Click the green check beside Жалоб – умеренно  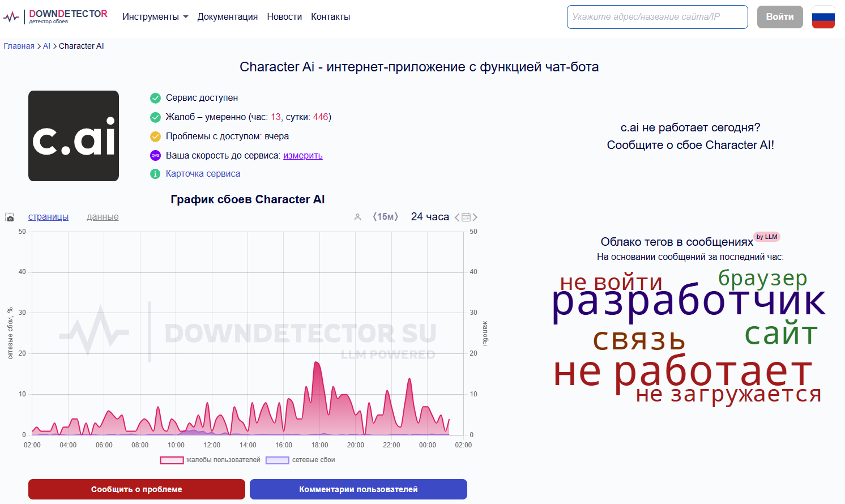point(155,117)
